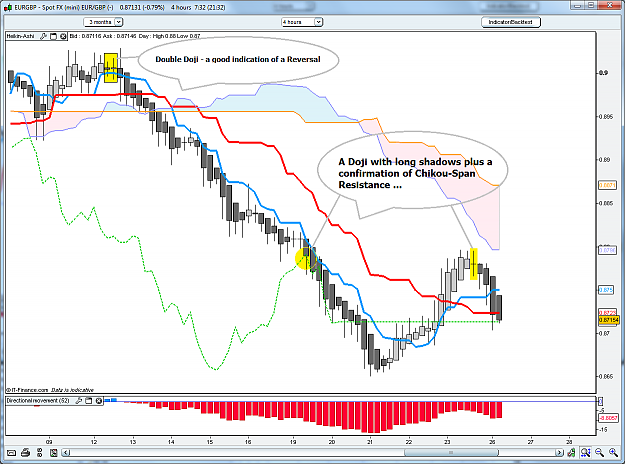
Task: Click the candlestick icon in the title bar
Action: pyautogui.click(x=8, y=7)
